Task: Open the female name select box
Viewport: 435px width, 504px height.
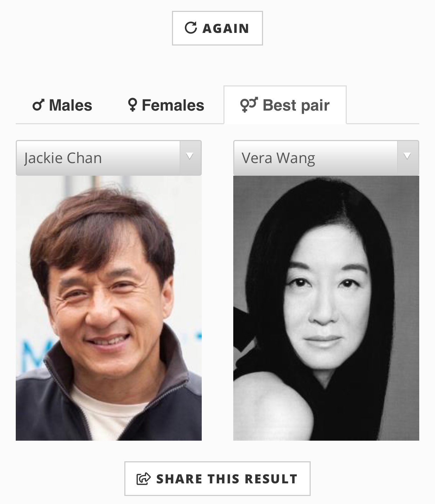Action: [326, 158]
